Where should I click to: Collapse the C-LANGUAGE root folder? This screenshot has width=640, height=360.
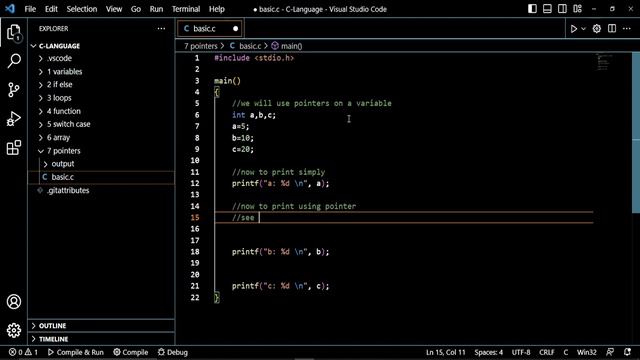click(101, 46)
